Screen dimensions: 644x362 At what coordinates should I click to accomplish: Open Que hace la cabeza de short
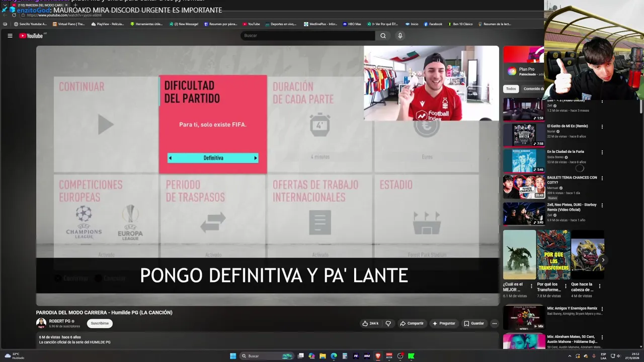coord(587,255)
